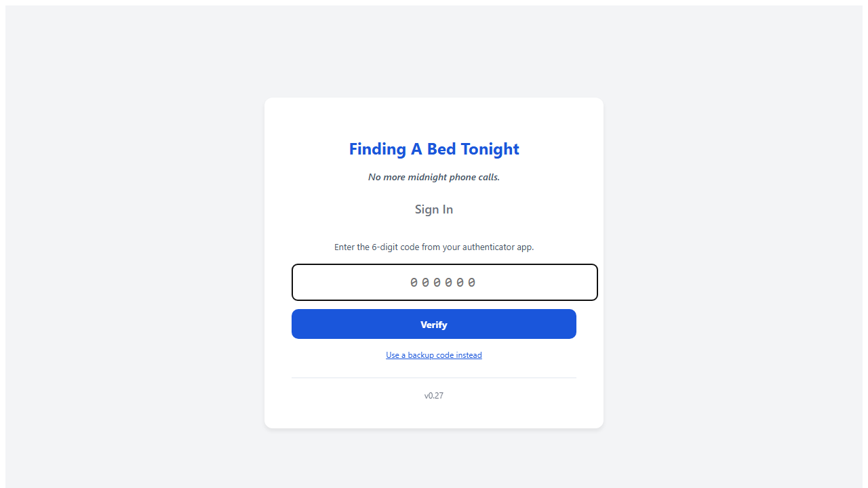Click the authenticator app instruction text
Screen dimensions: 868x488
[x=434, y=247]
